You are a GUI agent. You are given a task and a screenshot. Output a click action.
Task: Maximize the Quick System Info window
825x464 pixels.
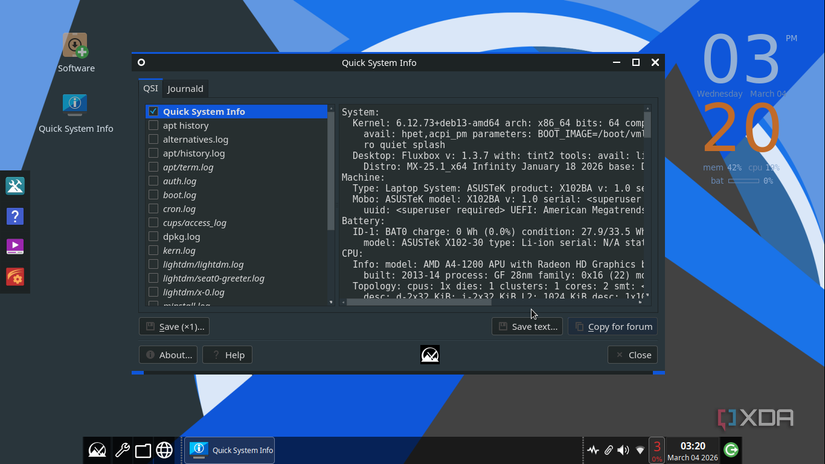tap(636, 62)
